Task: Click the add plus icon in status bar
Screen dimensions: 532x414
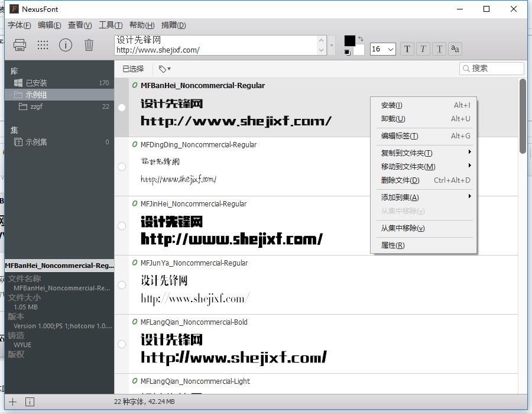Action: pyautogui.click(x=13, y=402)
